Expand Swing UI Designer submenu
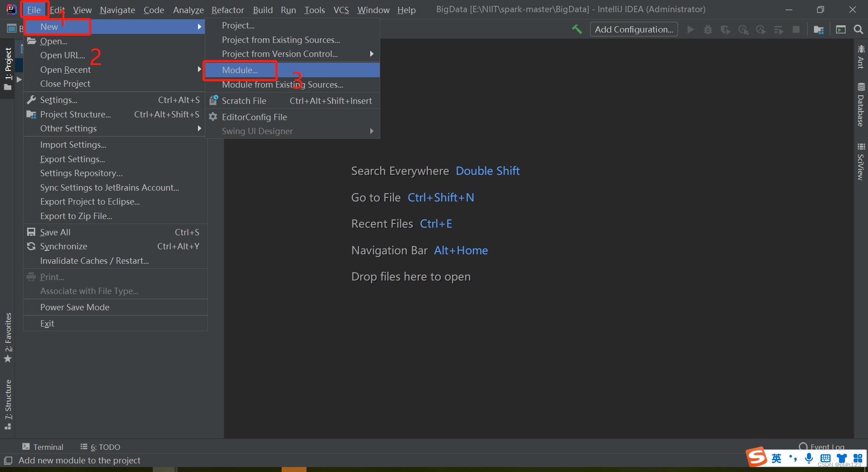Viewport: 868px width, 472px height. (x=372, y=131)
